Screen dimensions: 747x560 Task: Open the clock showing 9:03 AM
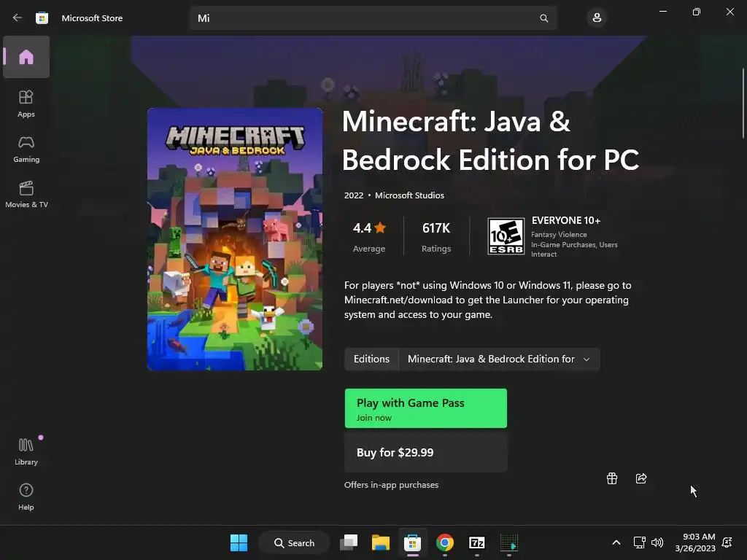[695, 542]
